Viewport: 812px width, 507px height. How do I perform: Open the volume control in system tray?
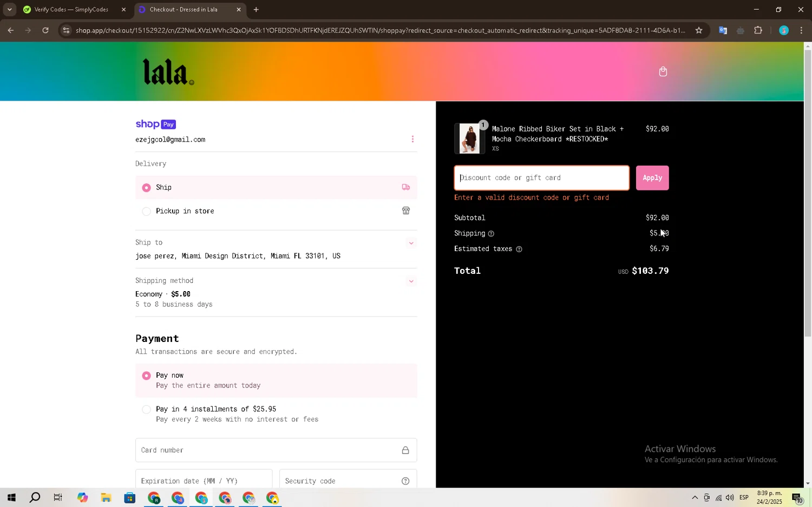730,498
